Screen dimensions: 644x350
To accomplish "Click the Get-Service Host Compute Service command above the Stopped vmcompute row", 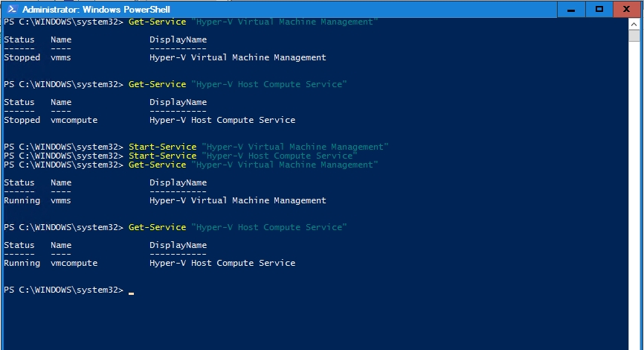I will [237, 84].
